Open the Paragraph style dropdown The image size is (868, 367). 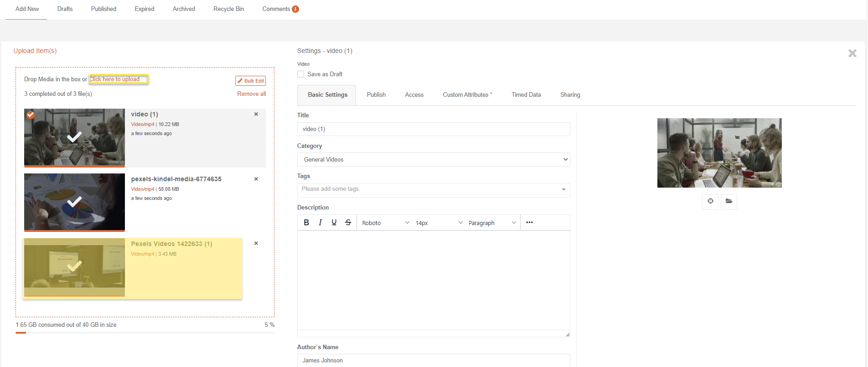492,223
